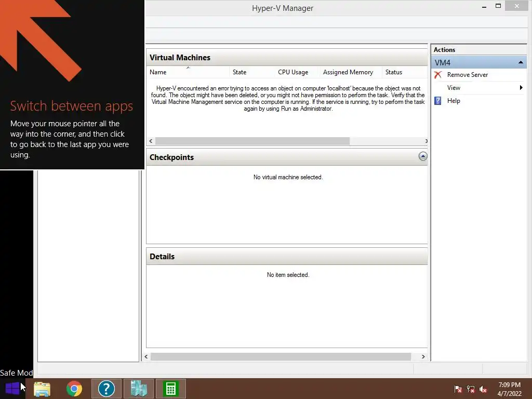The height and width of the screenshot is (399, 532).
Task: Sort virtual machines by Name column
Action: click(x=188, y=72)
